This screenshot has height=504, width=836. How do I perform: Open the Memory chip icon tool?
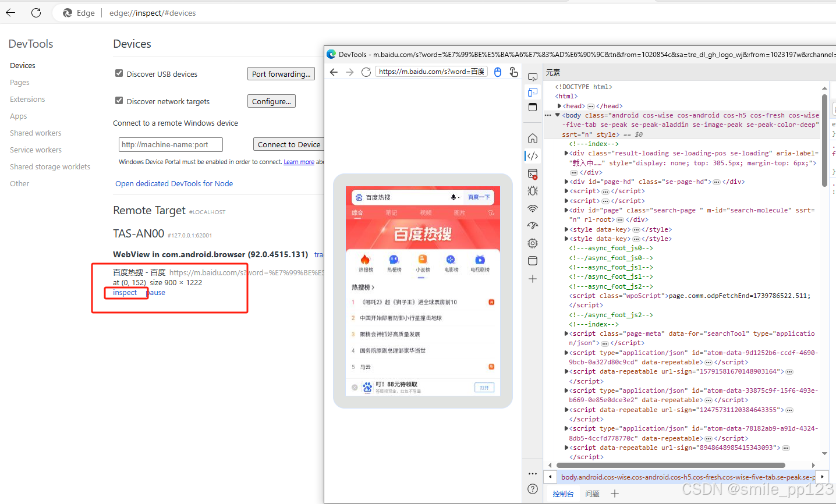[x=533, y=243]
